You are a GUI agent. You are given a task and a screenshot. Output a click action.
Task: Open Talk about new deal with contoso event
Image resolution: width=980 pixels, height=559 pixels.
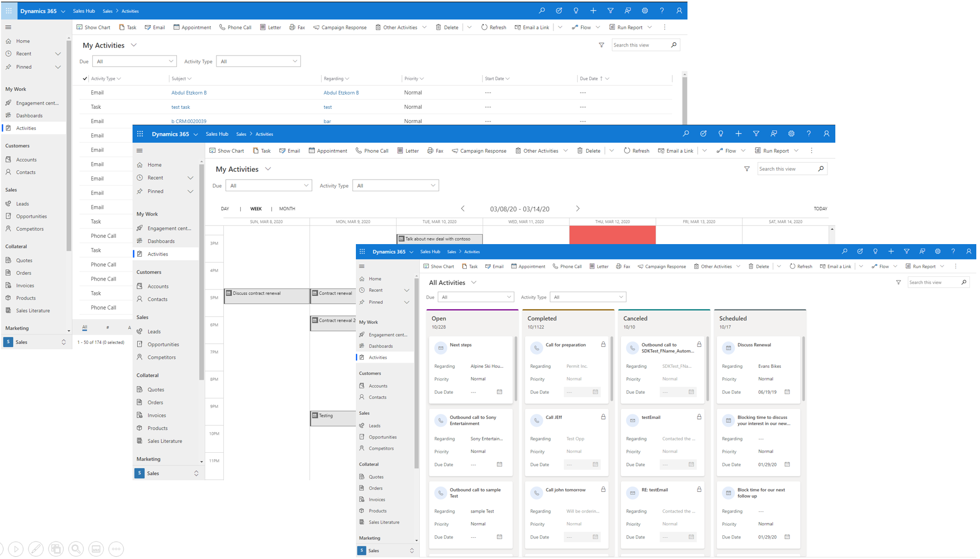click(439, 239)
